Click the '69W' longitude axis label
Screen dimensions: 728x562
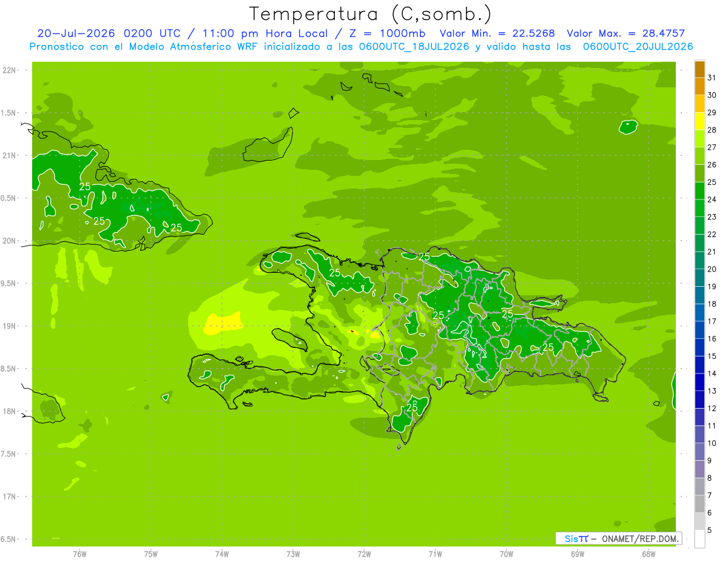[x=578, y=554]
